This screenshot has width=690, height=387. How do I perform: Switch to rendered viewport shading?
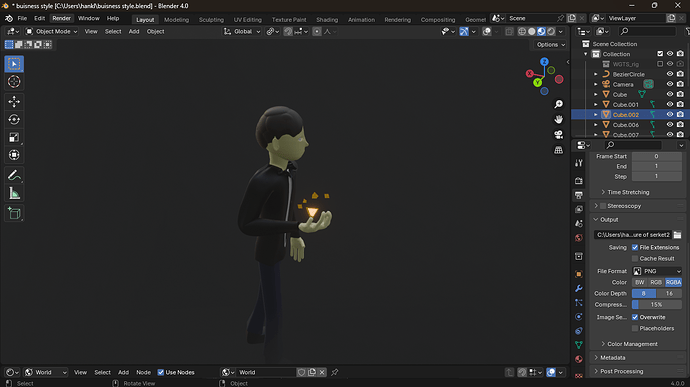point(551,31)
